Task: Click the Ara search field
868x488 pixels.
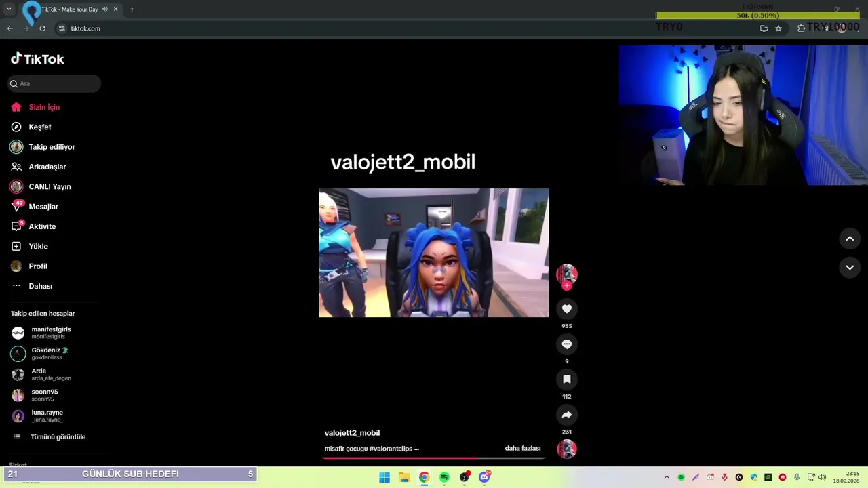Action: point(54,83)
